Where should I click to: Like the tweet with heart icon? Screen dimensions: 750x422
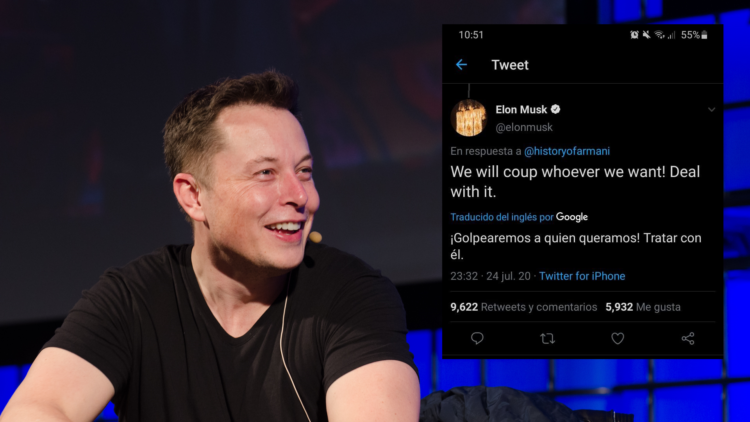coord(618,338)
